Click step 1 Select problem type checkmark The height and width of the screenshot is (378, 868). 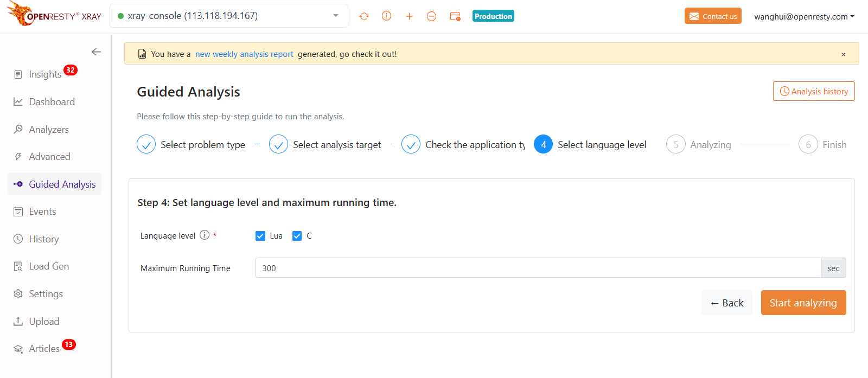pos(146,144)
